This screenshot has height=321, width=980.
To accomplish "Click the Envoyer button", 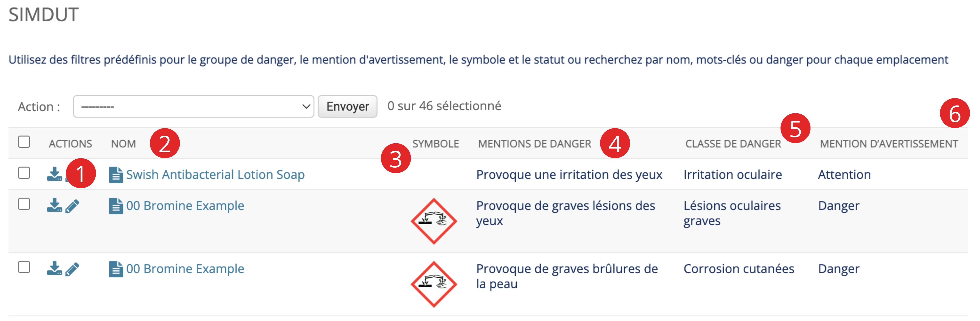I will [x=347, y=107].
